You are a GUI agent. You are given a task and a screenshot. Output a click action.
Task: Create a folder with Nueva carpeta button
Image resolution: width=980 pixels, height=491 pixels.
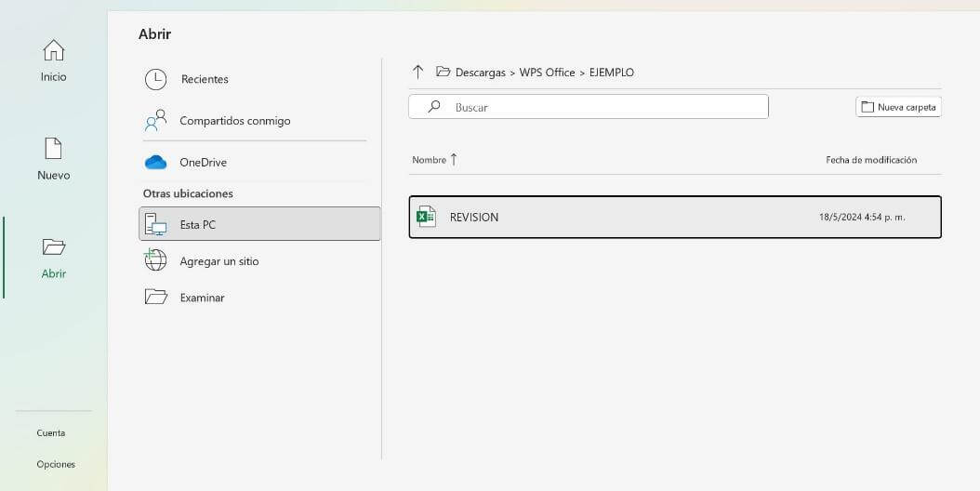pos(898,107)
